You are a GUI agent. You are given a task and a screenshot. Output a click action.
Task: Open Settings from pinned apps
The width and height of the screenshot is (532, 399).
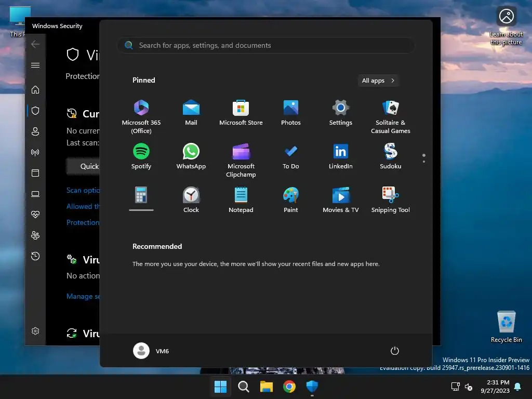(x=341, y=113)
